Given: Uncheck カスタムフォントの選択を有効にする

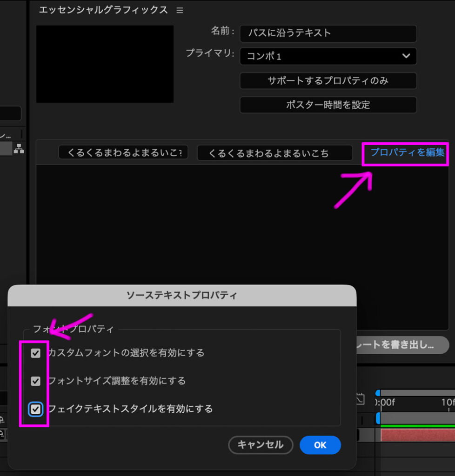Looking at the screenshot, I should (x=35, y=353).
